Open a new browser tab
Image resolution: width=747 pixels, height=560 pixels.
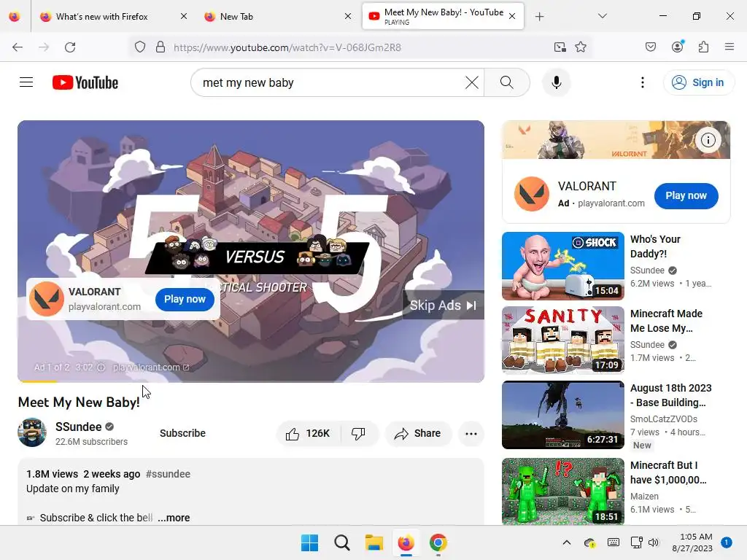539,17
